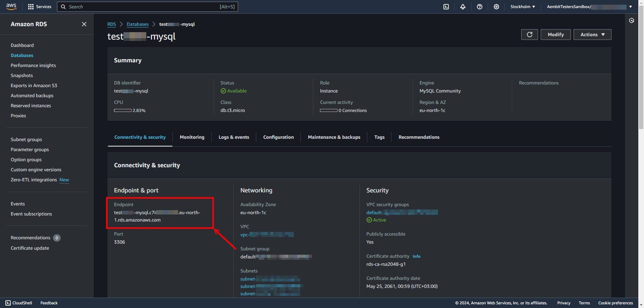The image size is (644, 308).
Task: Open Feedback in the footer
Action: click(49, 303)
